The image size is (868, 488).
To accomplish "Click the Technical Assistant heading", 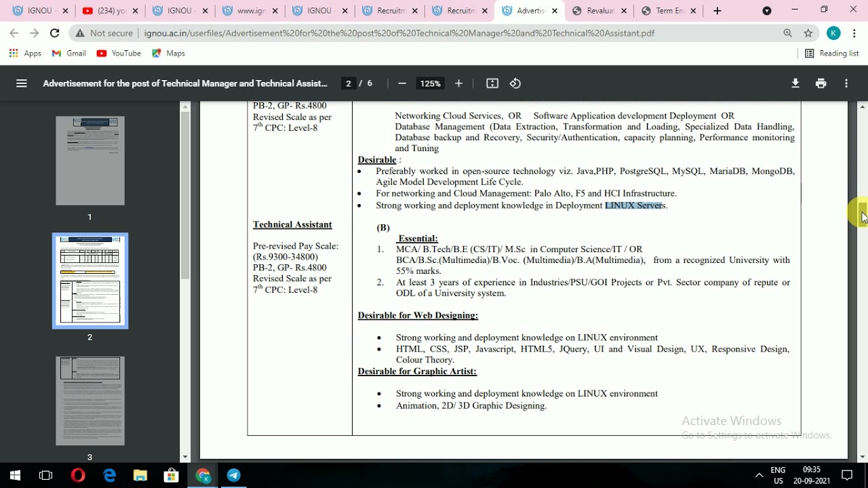I will tap(292, 224).
